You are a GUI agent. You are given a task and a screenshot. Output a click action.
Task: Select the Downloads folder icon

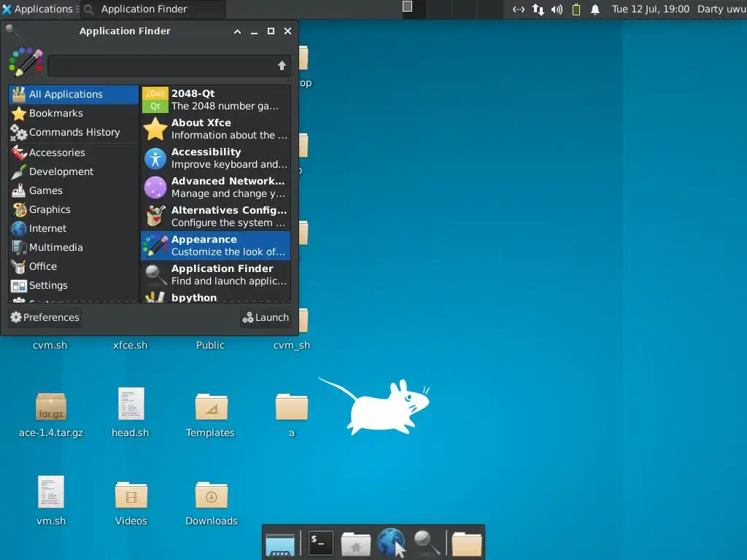[211, 495]
